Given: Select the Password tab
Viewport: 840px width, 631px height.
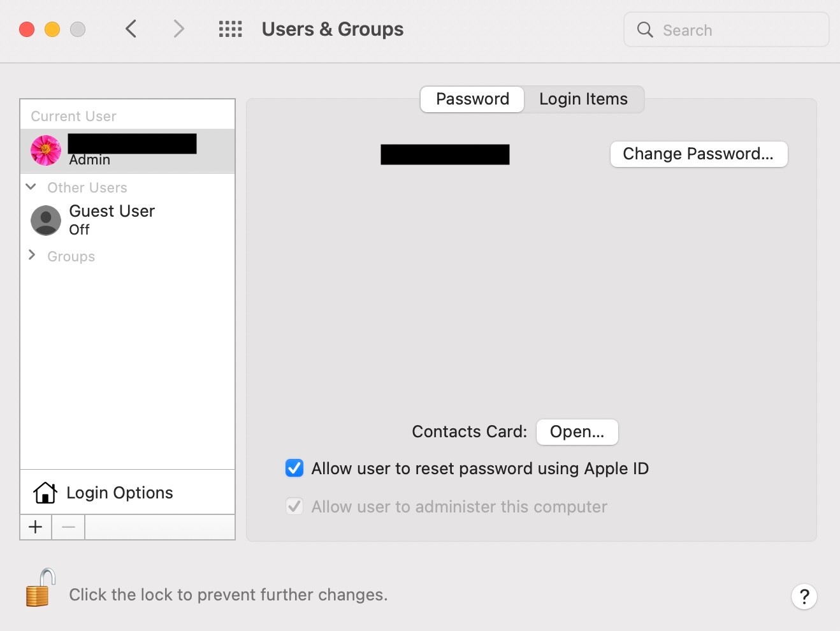Looking at the screenshot, I should (x=472, y=99).
